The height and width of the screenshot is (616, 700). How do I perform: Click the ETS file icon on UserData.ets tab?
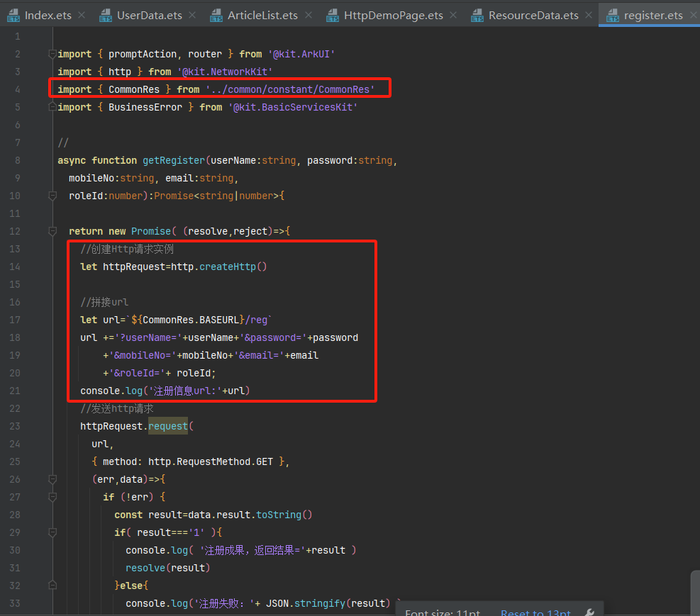(x=106, y=16)
